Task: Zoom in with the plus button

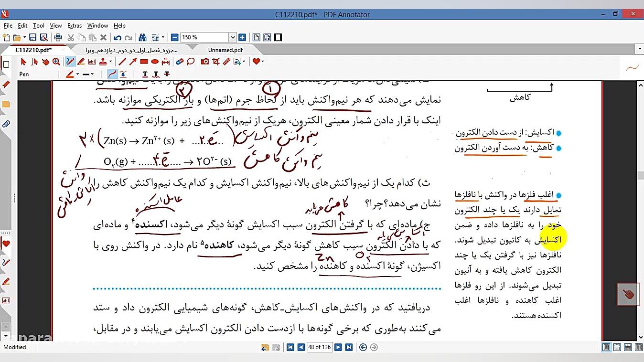Action: pyautogui.click(x=242, y=37)
